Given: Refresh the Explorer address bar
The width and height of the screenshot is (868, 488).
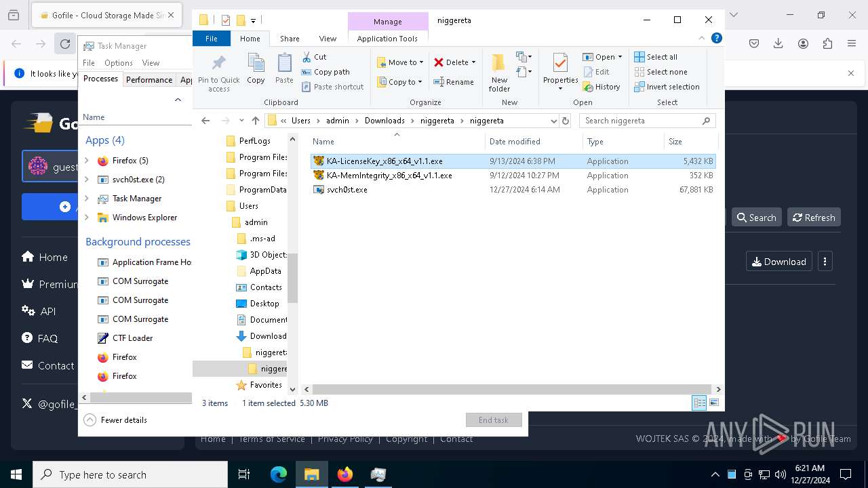Looking at the screenshot, I should 566,121.
